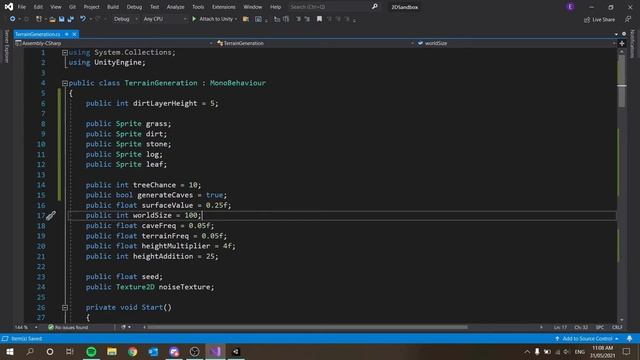The image size is (640, 360).
Task: Open the active files list dropdown arrow
Action: (616, 34)
